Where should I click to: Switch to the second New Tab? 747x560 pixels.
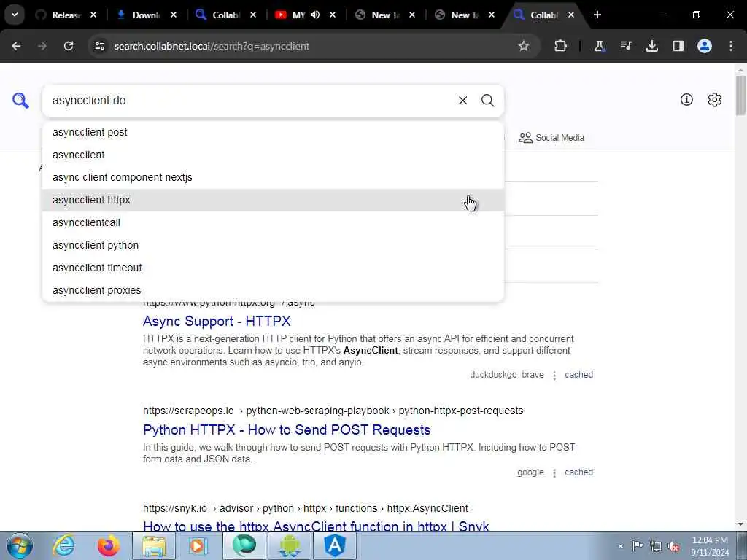click(x=458, y=15)
